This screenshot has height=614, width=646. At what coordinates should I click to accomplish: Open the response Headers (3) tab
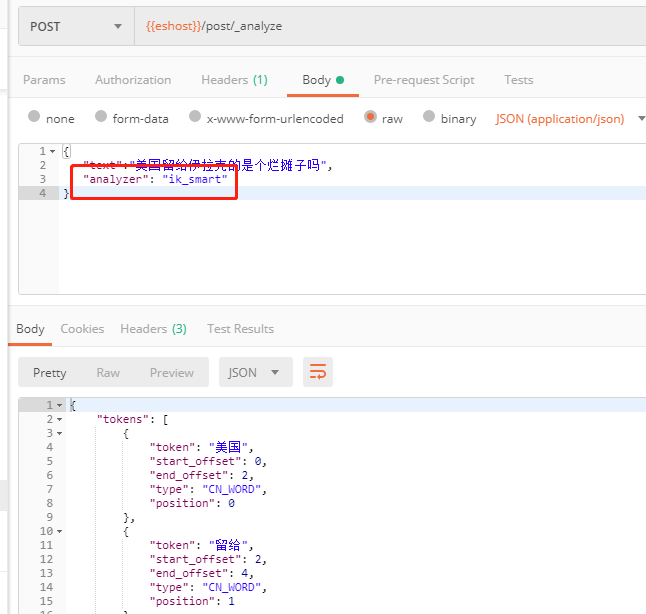(x=153, y=329)
